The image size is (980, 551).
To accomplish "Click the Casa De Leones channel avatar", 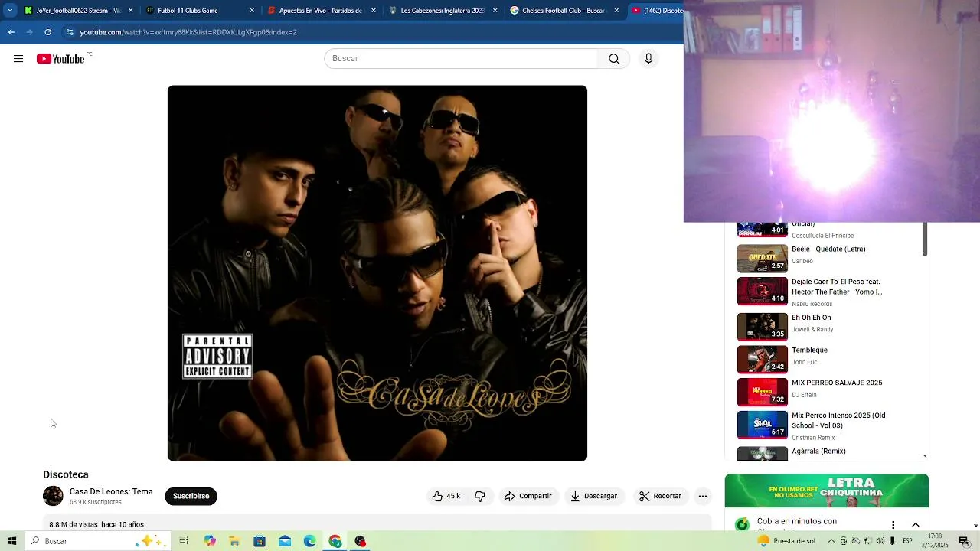I will coord(53,496).
